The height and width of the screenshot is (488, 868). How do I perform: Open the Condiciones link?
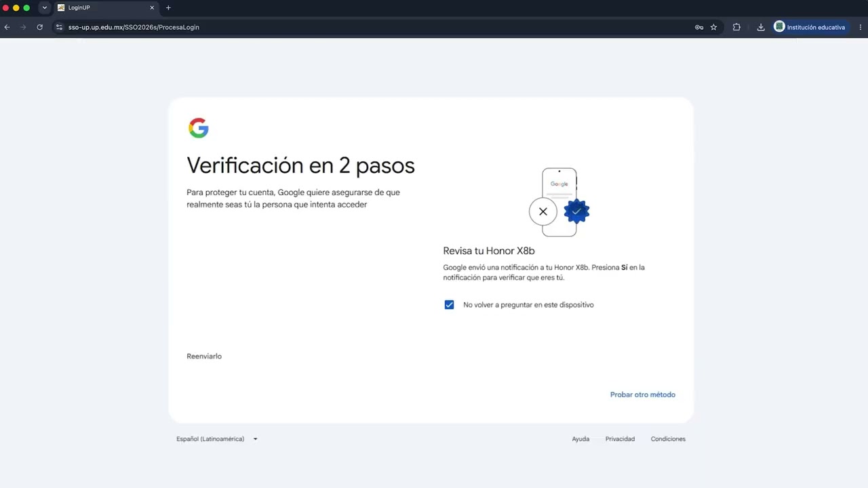668,439
